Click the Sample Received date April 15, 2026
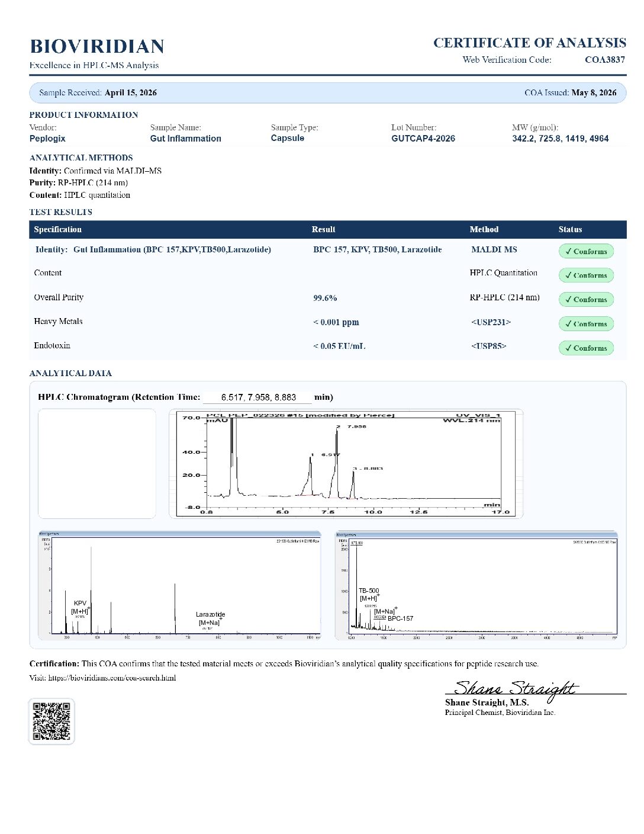The width and height of the screenshot is (644, 834). [x=131, y=92]
